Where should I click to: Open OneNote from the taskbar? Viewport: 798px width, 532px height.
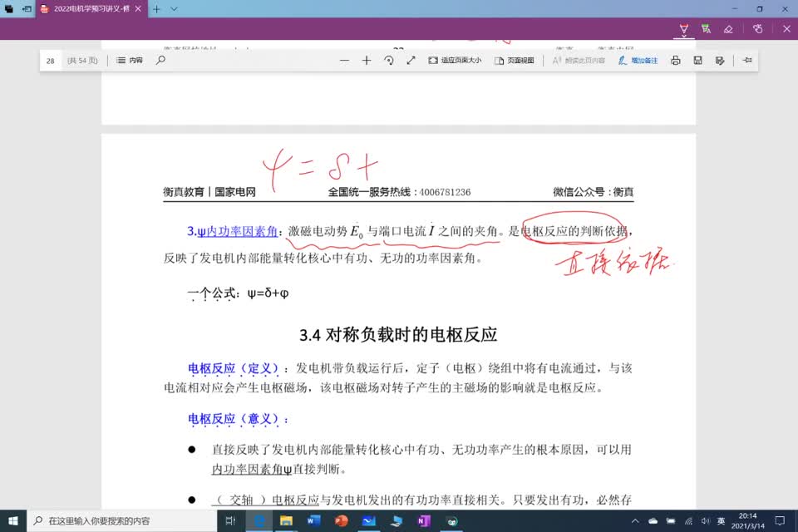[424, 521]
